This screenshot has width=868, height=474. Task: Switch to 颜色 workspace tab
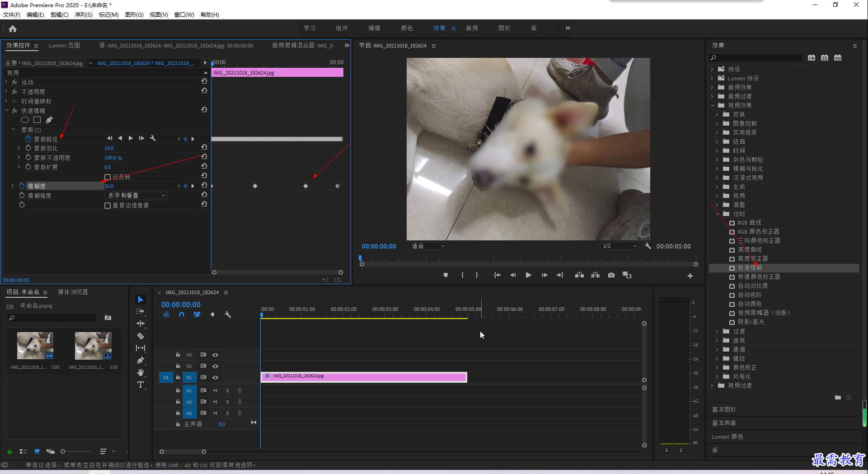[407, 28]
